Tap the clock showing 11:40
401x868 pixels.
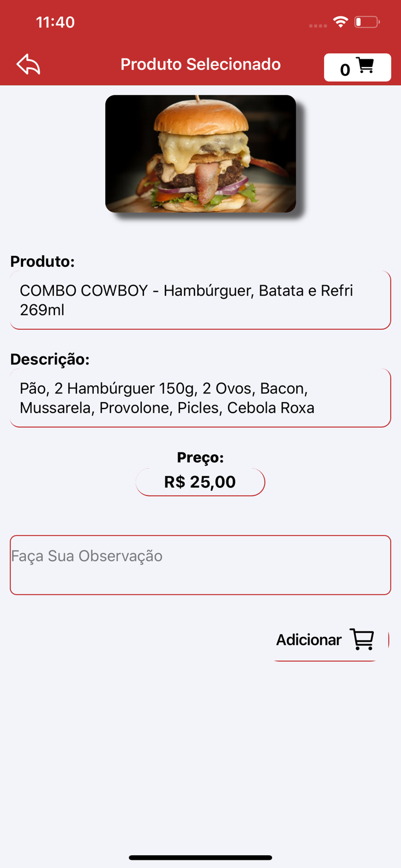(x=56, y=22)
